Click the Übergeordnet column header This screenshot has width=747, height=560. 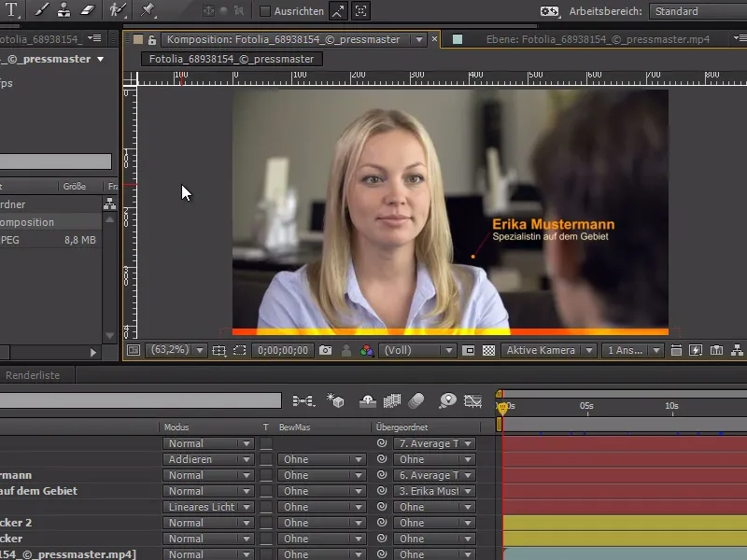[402, 427]
